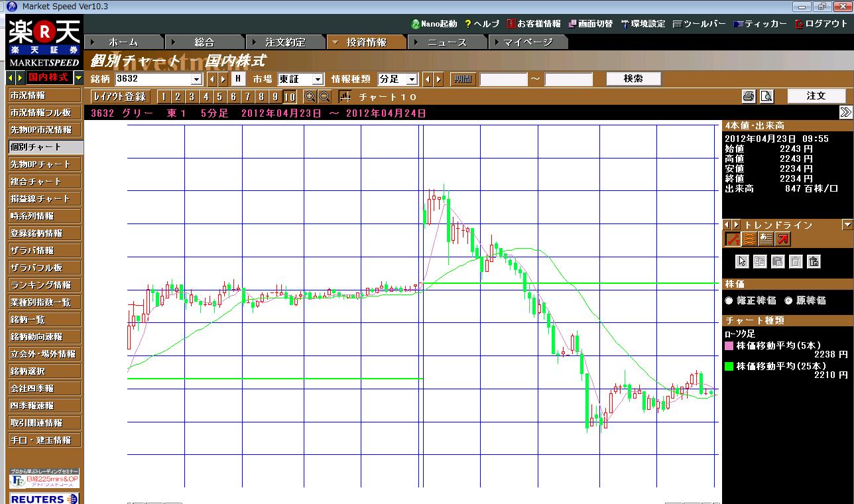The height and width of the screenshot is (504, 854).
Task: Copy the selected trend line
Action: [x=760, y=261]
